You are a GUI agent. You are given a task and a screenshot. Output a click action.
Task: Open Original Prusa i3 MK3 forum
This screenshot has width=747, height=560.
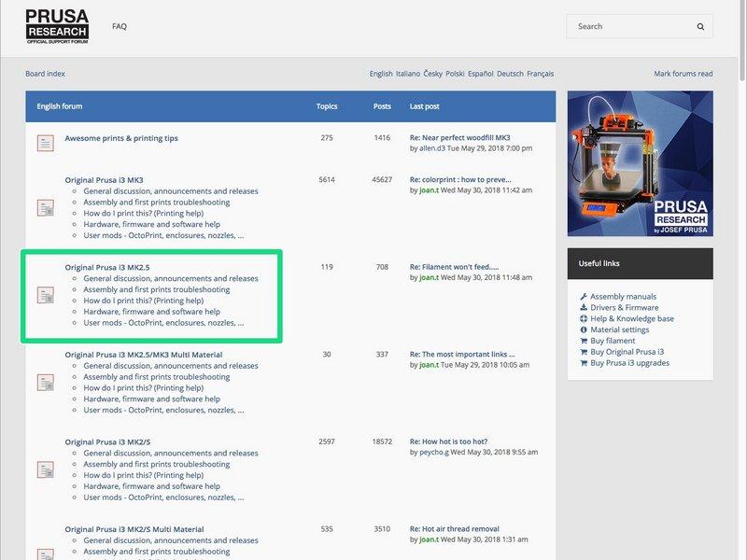(x=104, y=180)
